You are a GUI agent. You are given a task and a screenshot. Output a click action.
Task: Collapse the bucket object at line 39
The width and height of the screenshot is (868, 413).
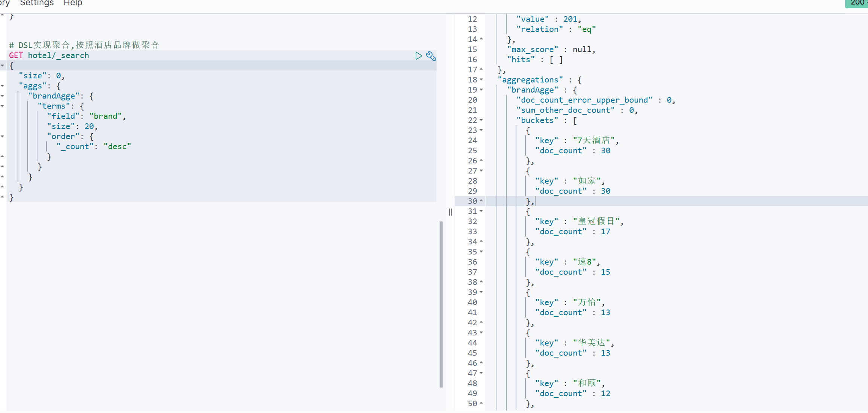[x=481, y=292]
